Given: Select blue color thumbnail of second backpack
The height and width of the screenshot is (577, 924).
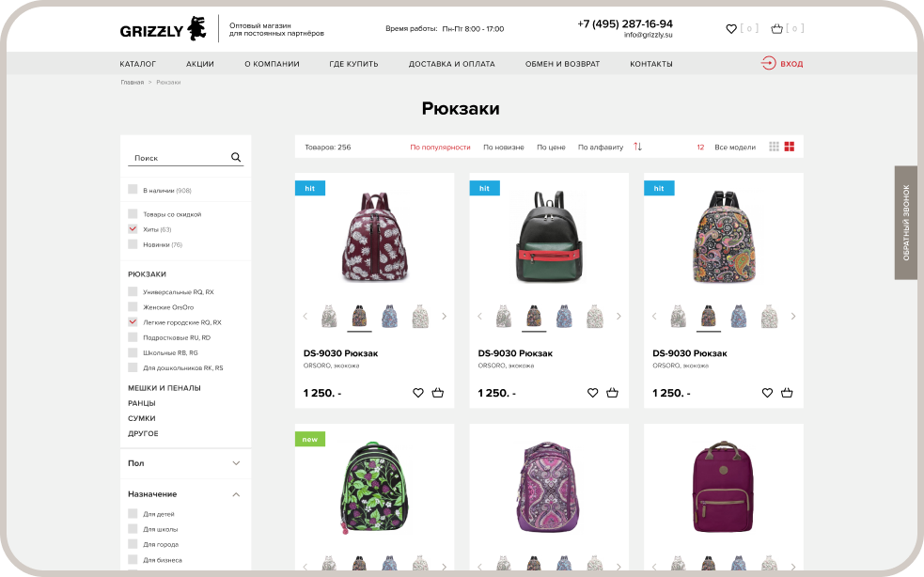Looking at the screenshot, I should click(x=564, y=317).
